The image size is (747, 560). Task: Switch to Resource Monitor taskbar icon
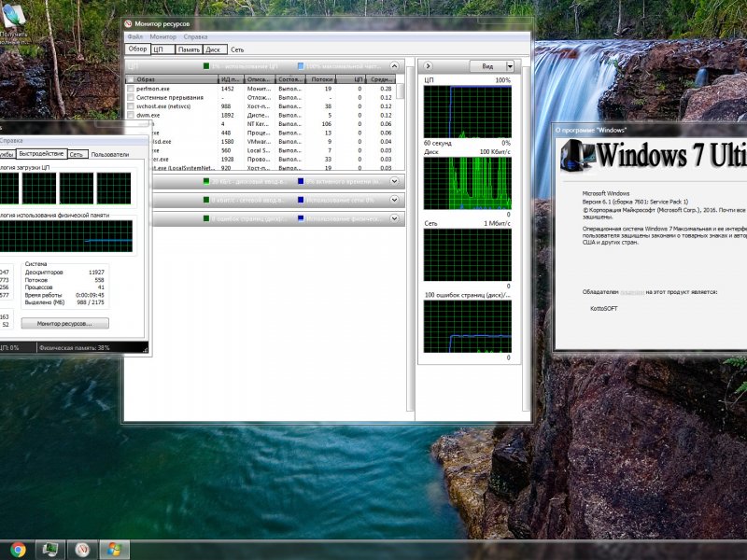click(x=82, y=550)
